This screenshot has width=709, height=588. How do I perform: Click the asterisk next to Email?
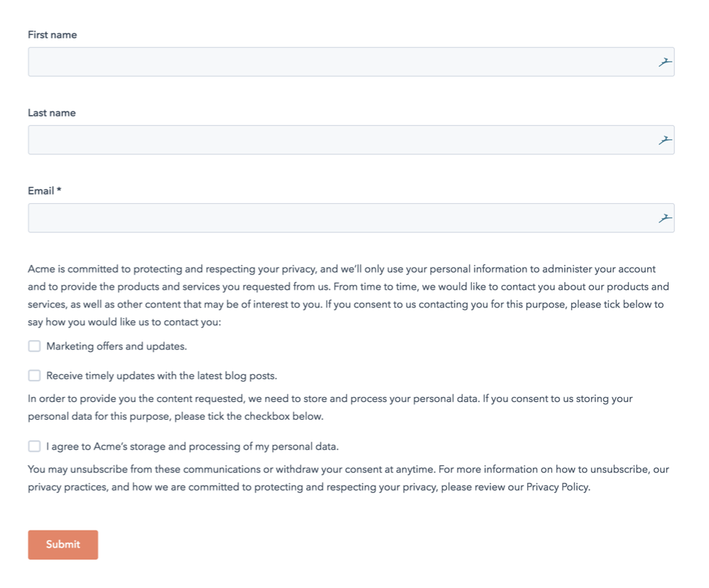58,190
